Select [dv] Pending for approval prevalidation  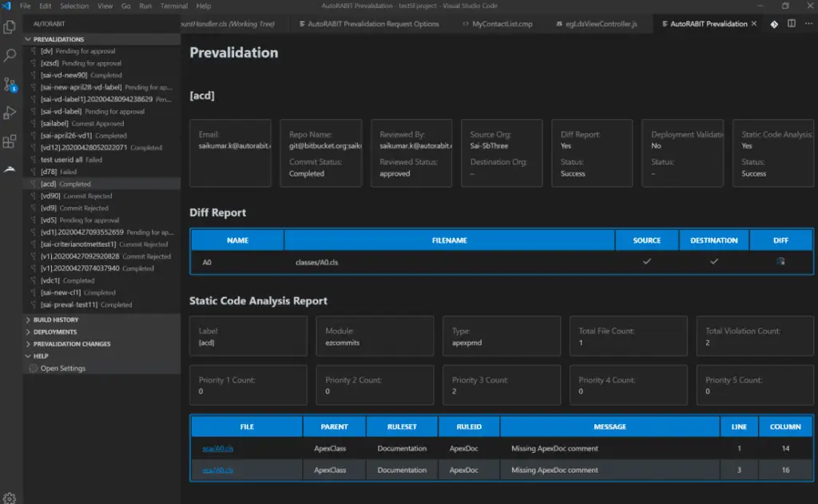(x=101, y=51)
